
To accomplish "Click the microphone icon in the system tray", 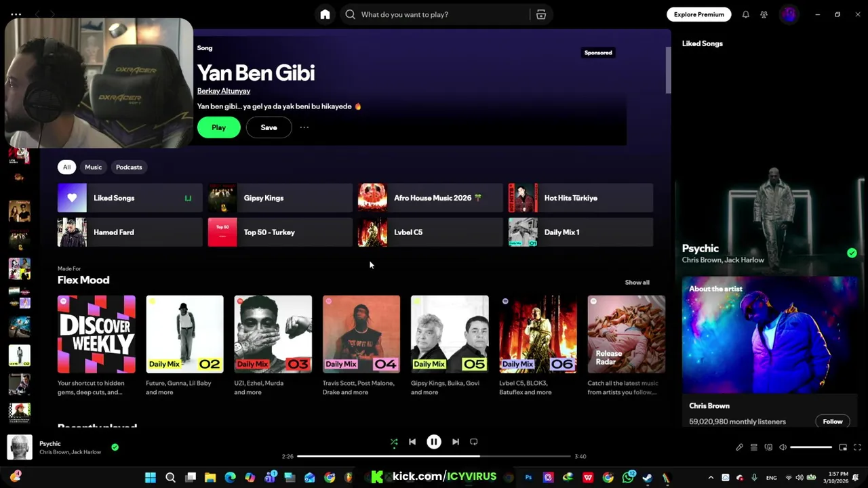I will pyautogui.click(x=754, y=478).
